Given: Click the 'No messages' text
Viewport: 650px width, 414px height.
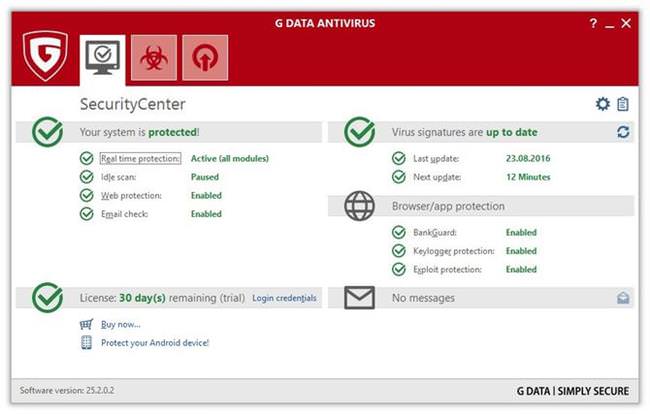Looking at the screenshot, I should (423, 298).
